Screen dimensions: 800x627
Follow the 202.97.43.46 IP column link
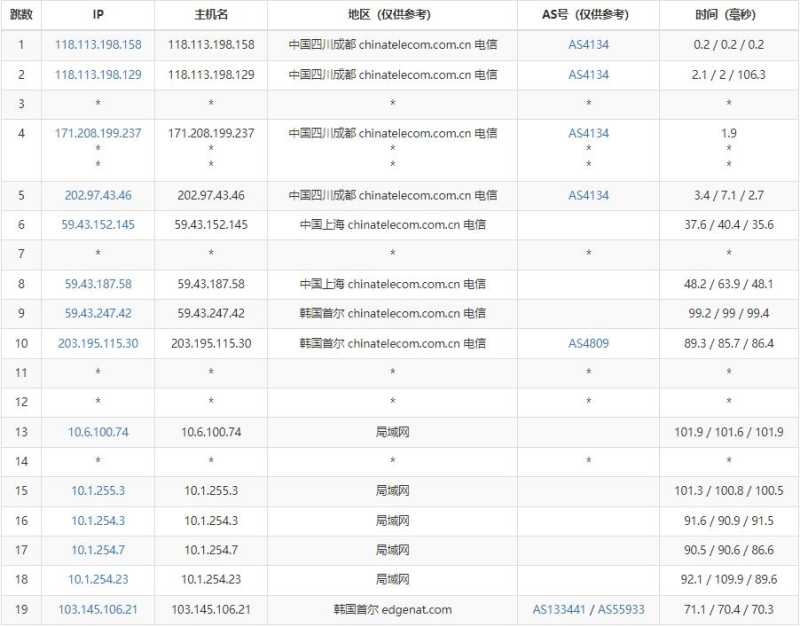[98, 195]
